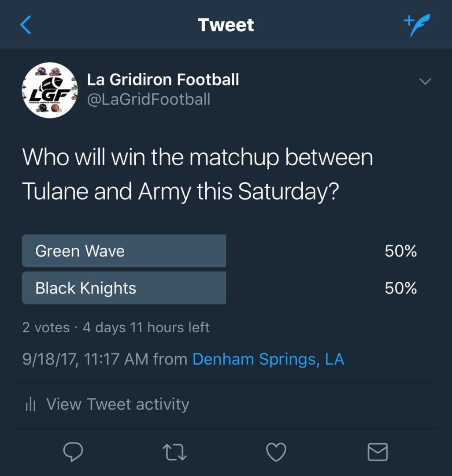452x476 pixels.
Task: Like the tweet with heart icon
Action: 276,452
